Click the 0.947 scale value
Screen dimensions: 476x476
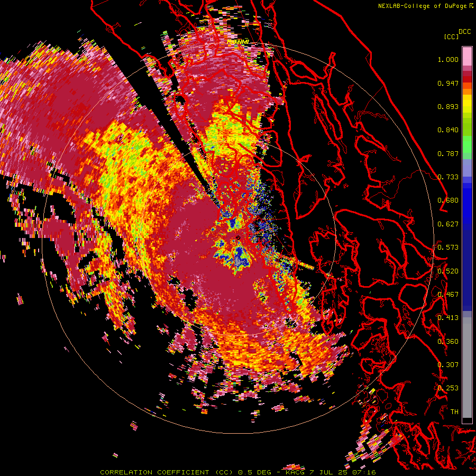(448, 83)
